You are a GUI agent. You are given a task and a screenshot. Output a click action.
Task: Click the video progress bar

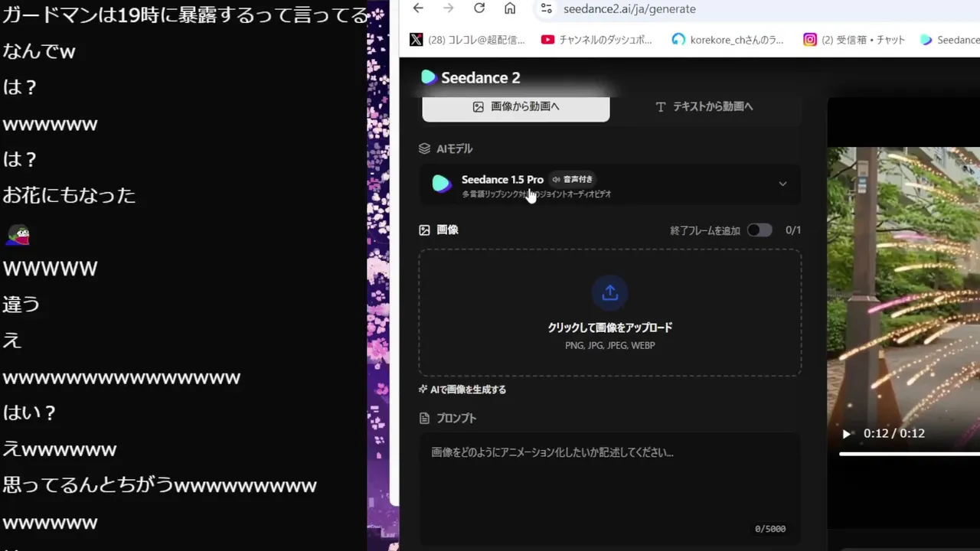(910, 454)
